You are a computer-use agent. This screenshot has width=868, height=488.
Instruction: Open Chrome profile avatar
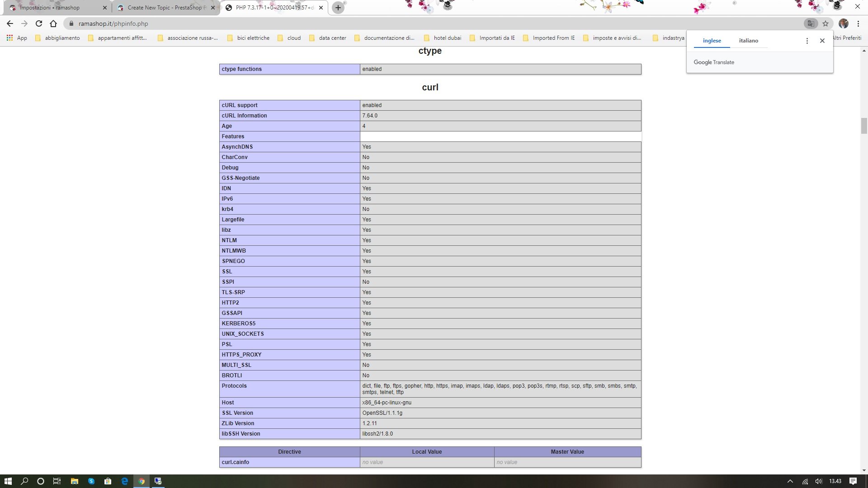tap(843, 23)
